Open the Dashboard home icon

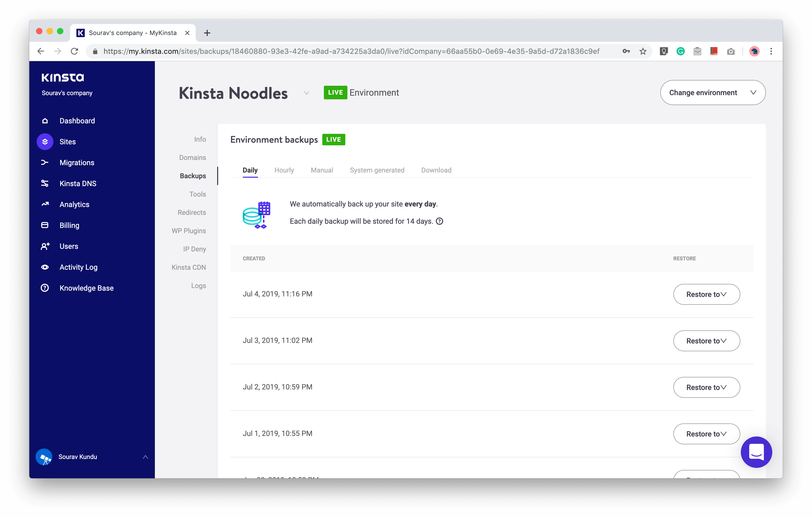tap(45, 121)
